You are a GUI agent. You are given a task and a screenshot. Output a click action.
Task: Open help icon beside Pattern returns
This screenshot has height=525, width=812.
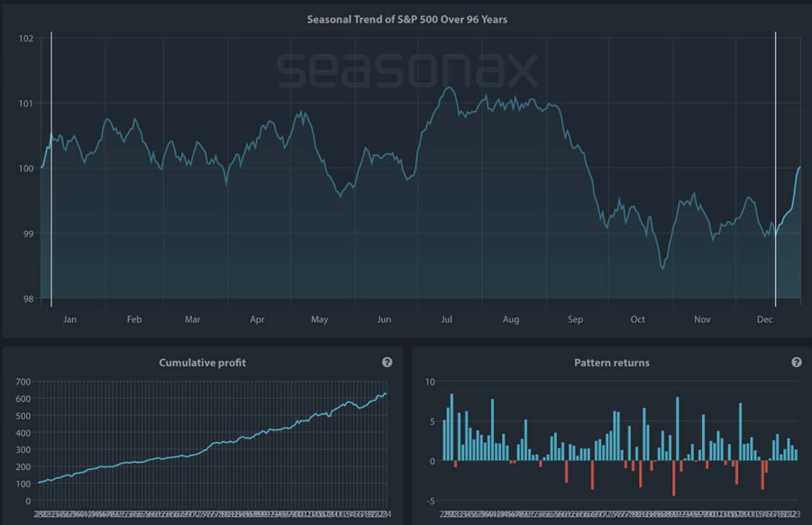[x=797, y=362]
